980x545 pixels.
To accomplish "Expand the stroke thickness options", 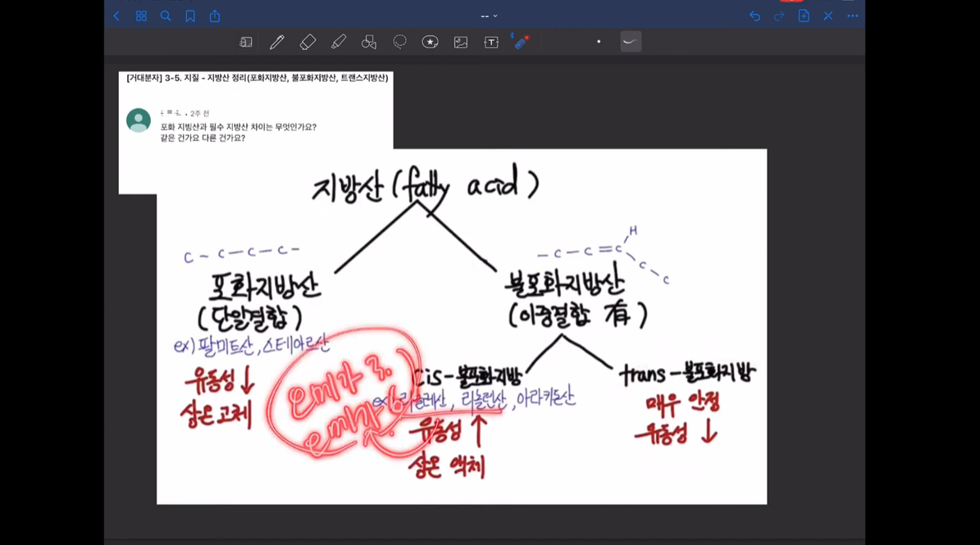I will (x=630, y=41).
